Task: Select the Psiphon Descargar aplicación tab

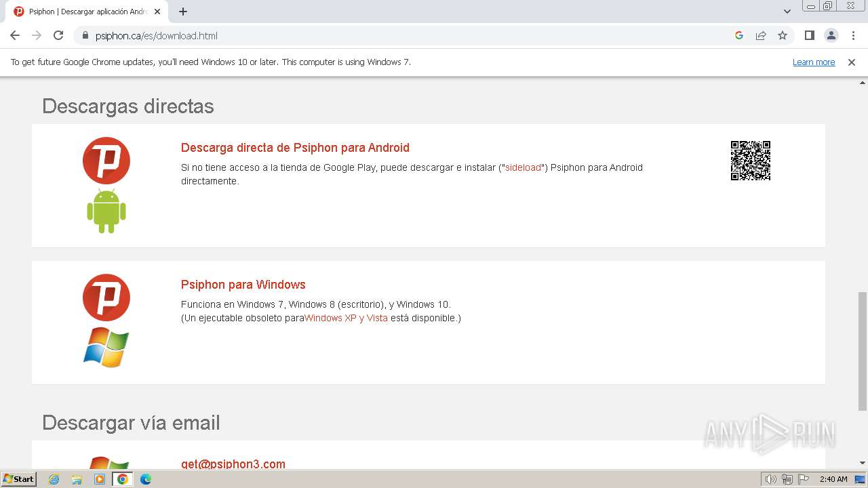Action: [85, 12]
